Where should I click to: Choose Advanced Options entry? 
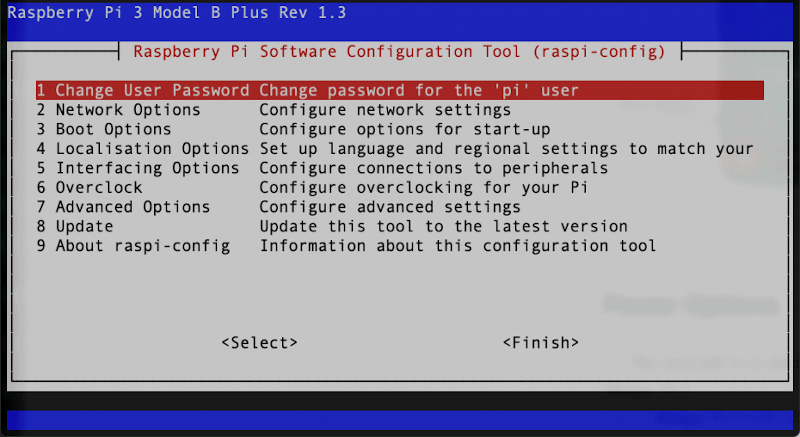click(x=399, y=207)
